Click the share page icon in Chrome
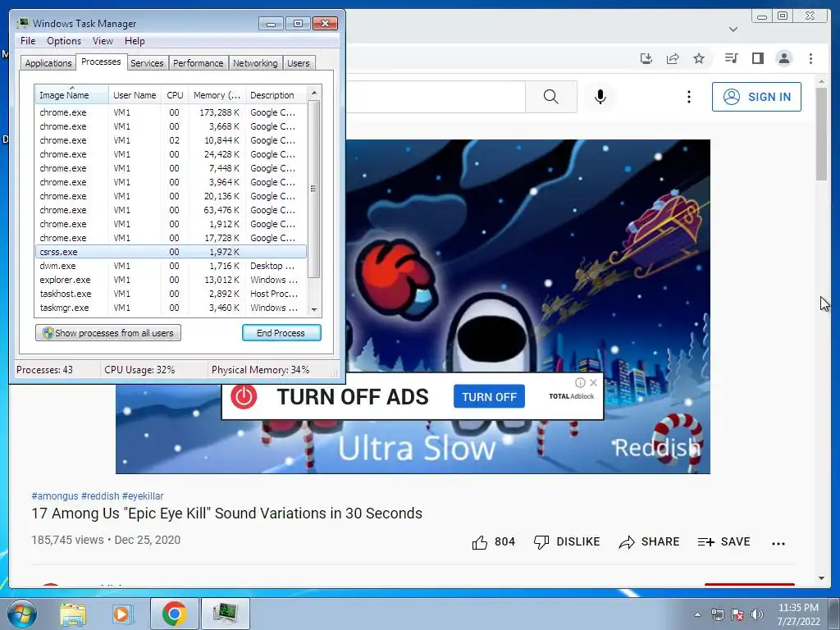This screenshot has width=840, height=630. point(673,58)
